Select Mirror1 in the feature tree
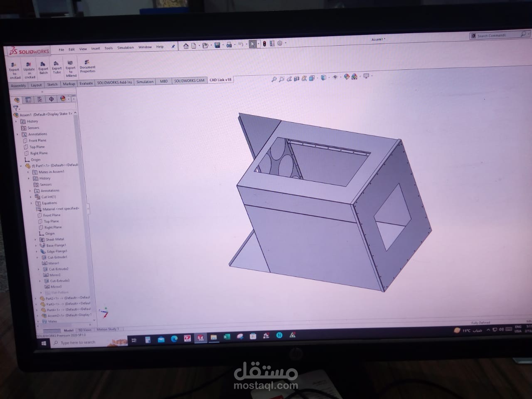 point(51,263)
